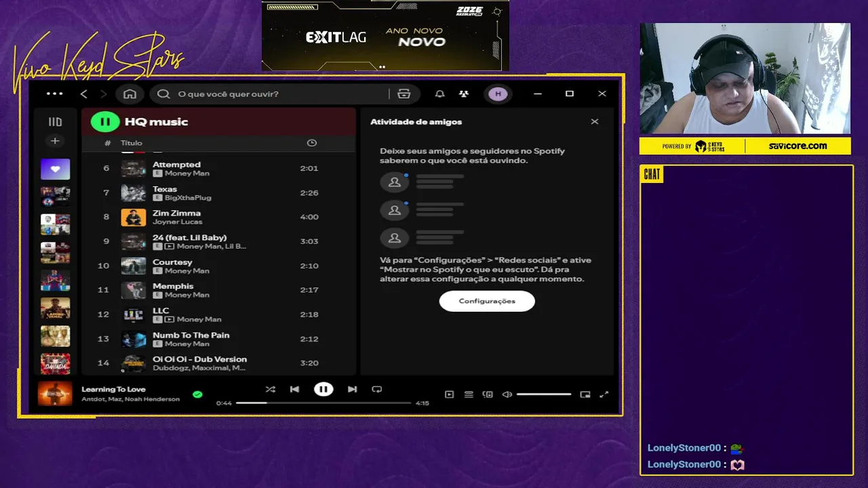This screenshot has width=868, height=488.
Task: Select the track 'Oi Oi Oi - Dub Version'
Action: tap(218, 363)
